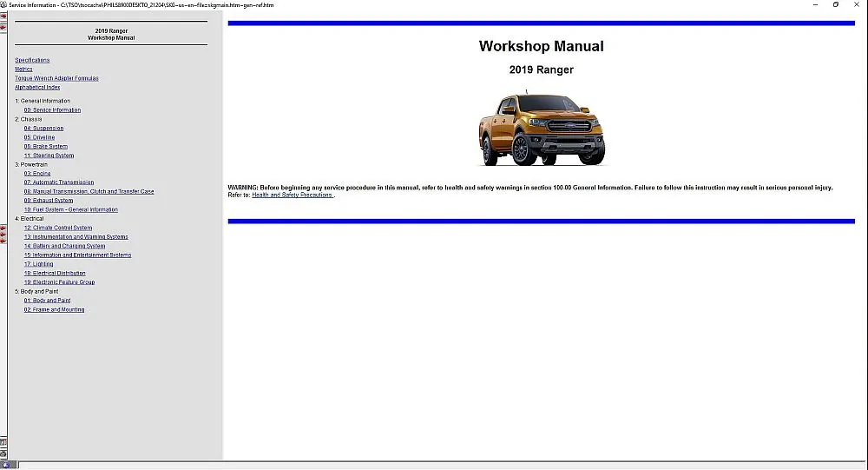Open section 03: Engine

pyautogui.click(x=37, y=174)
